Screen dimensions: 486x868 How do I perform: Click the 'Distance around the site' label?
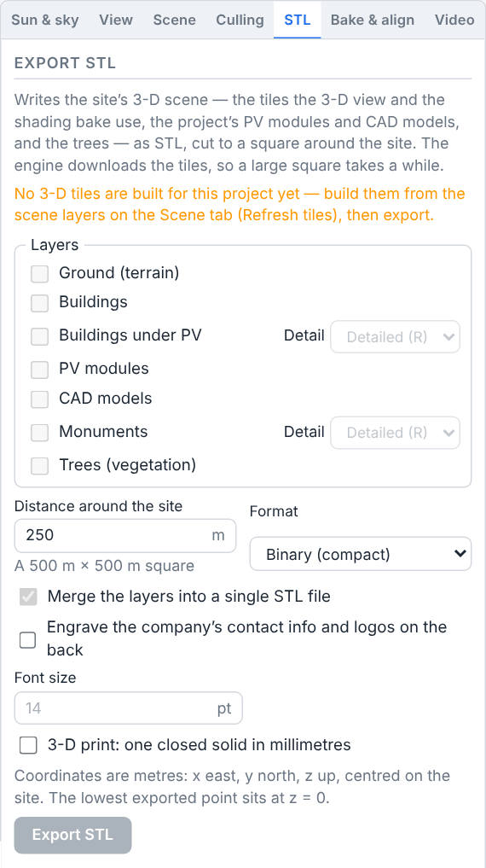tap(98, 506)
